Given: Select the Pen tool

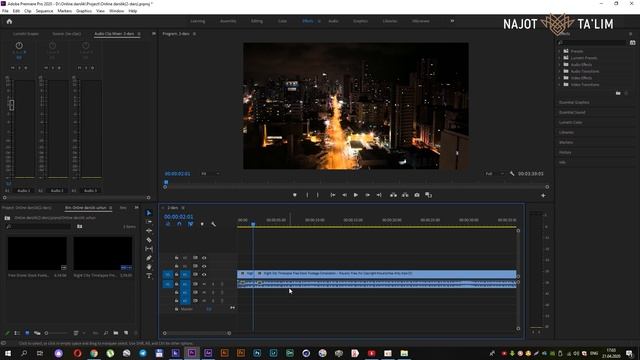Looking at the screenshot, I should (x=149, y=258).
